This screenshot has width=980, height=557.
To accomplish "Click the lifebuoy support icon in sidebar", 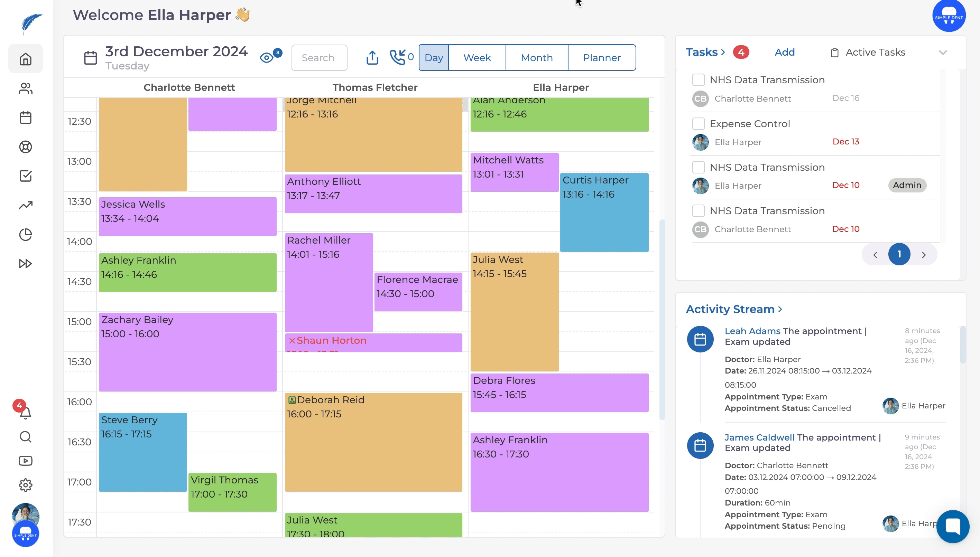I will 25,147.
